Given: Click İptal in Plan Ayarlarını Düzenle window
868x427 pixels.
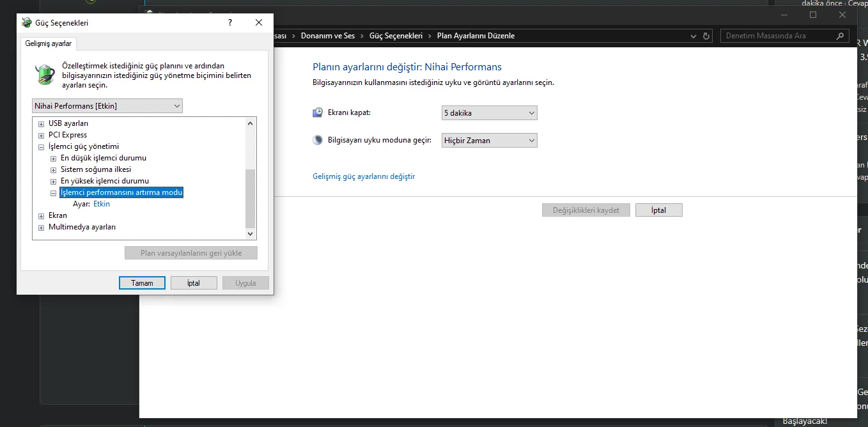Looking at the screenshot, I should [x=659, y=210].
